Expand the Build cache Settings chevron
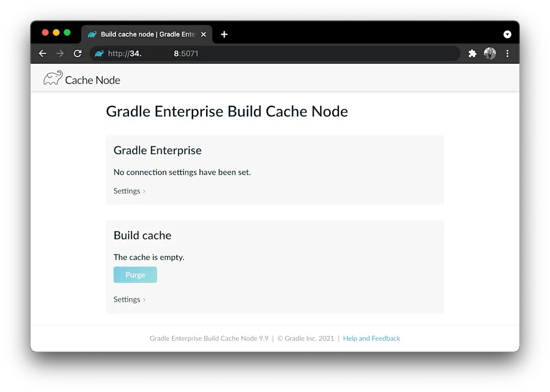 click(144, 299)
